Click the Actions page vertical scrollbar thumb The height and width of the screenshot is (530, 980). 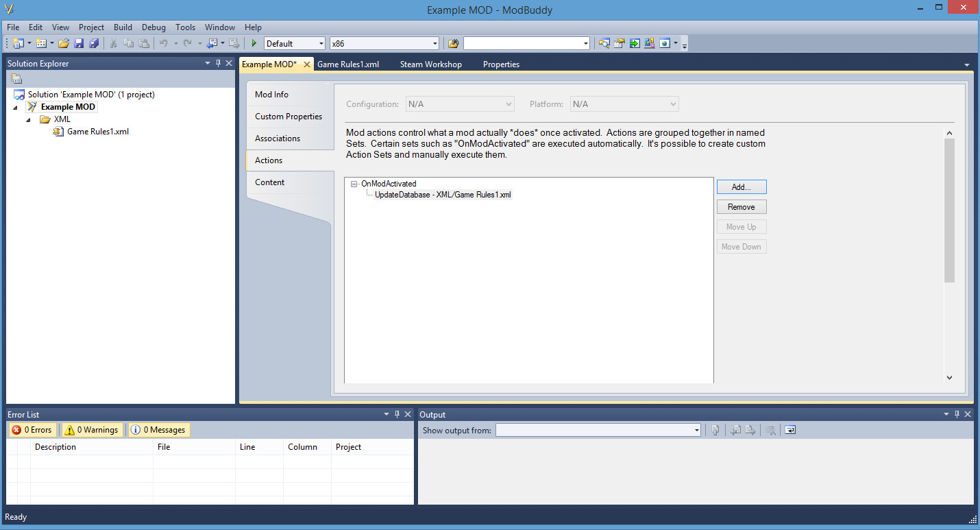949,210
